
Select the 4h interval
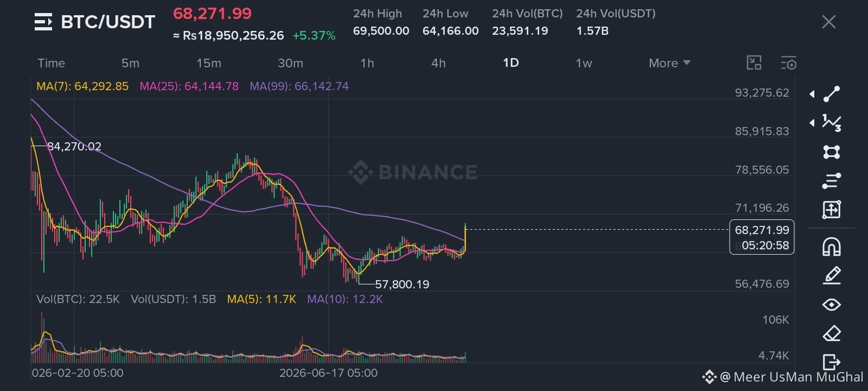(x=438, y=63)
